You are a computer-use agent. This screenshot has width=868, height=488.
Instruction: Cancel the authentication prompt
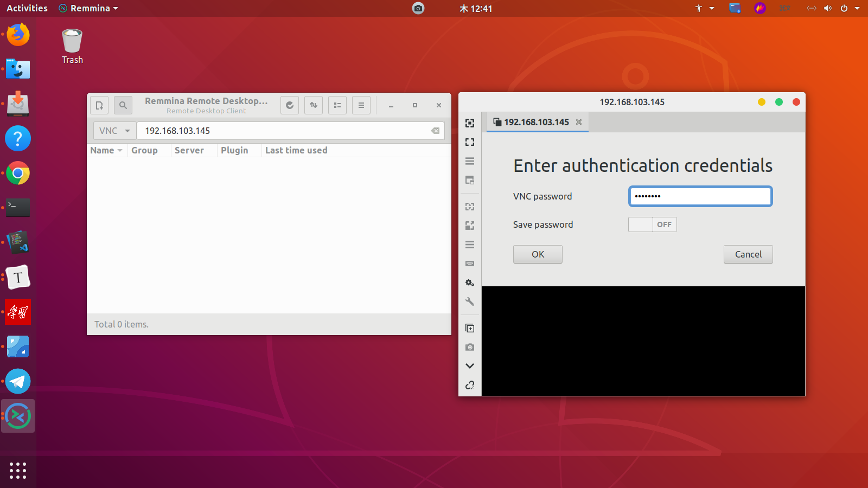[748, 254]
